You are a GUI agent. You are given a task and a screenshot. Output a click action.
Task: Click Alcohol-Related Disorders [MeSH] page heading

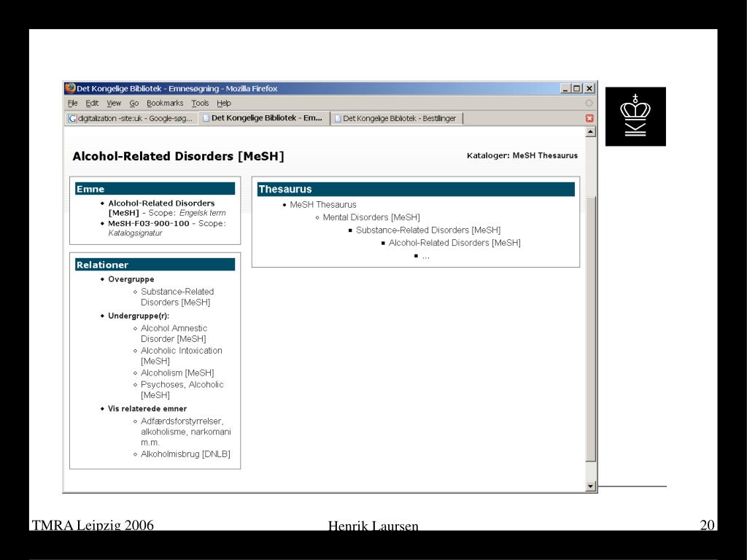point(178,156)
